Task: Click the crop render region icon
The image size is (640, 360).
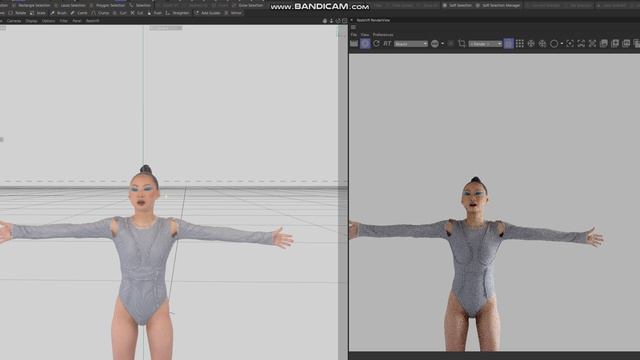Action: pos(462,44)
